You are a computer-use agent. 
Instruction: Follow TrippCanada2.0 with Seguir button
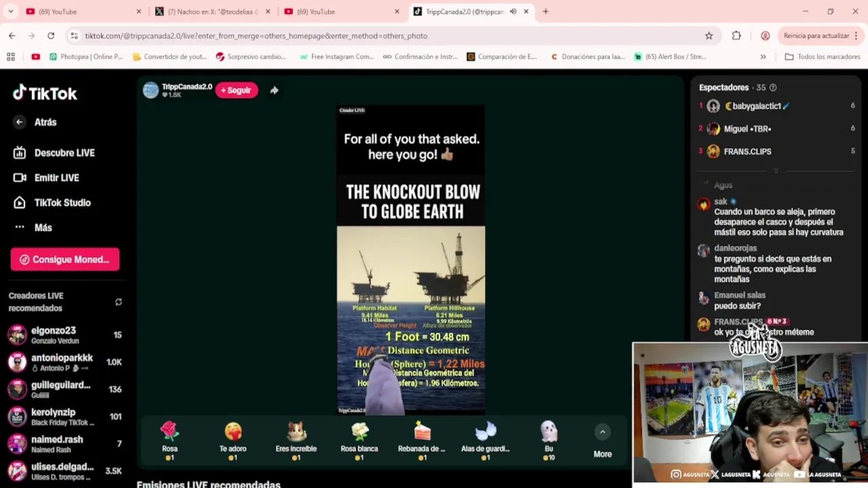coord(237,90)
